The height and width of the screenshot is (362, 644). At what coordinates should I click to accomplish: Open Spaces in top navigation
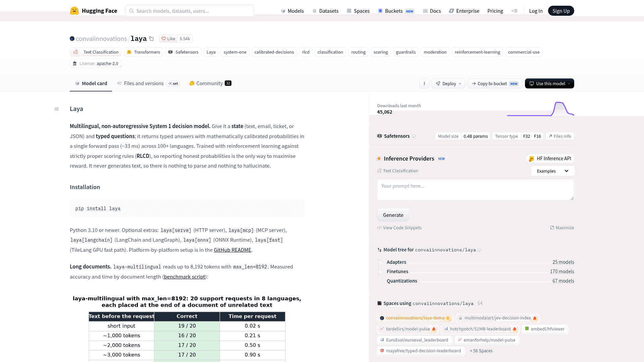pos(358,11)
